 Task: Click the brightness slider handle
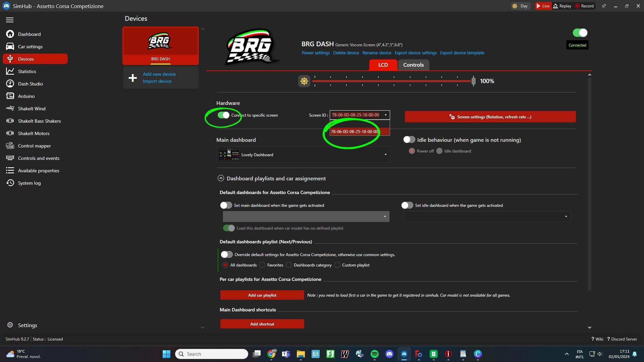click(473, 81)
